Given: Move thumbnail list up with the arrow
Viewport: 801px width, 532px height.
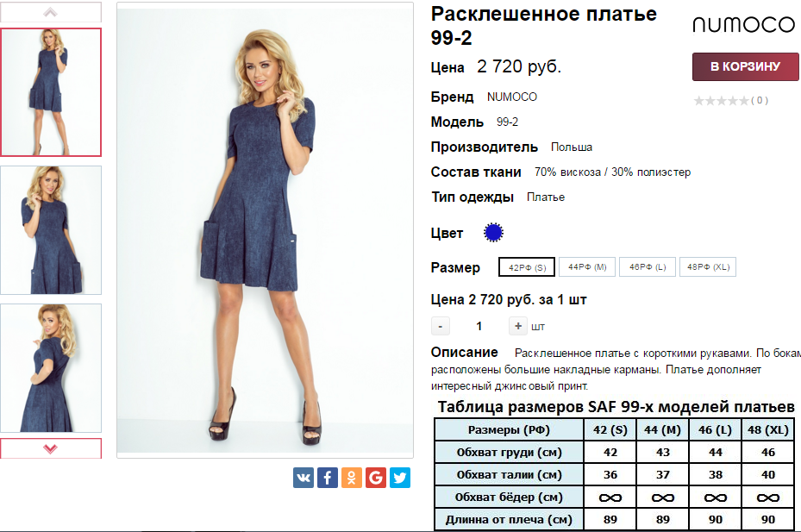Looking at the screenshot, I should [x=51, y=12].
